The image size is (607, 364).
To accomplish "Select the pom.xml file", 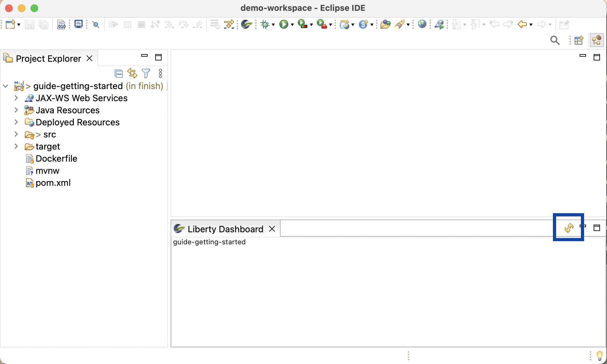I will (x=53, y=183).
